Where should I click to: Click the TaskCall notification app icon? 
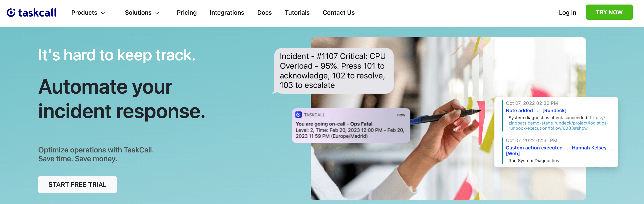click(x=298, y=115)
